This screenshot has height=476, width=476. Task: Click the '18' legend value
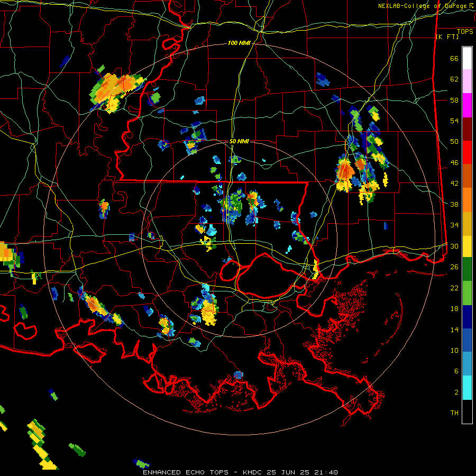(454, 309)
